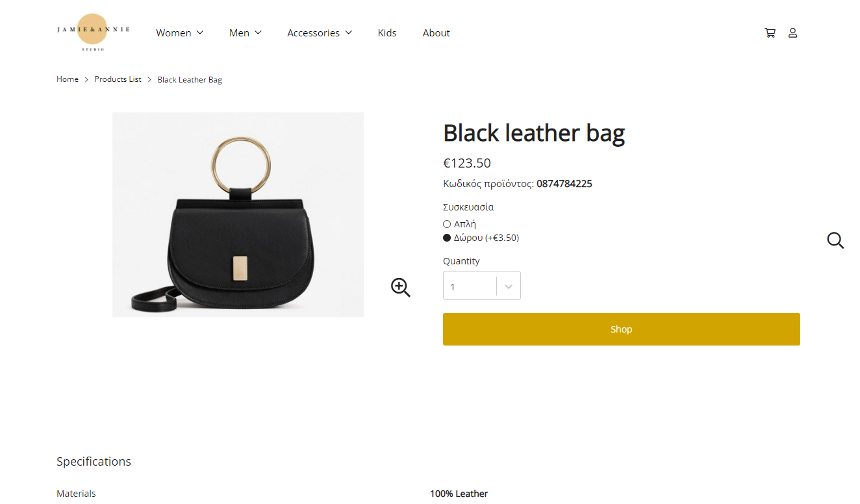This screenshot has width=860, height=504.
Task: Go to the Kids section
Action: [x=387, y=32]
